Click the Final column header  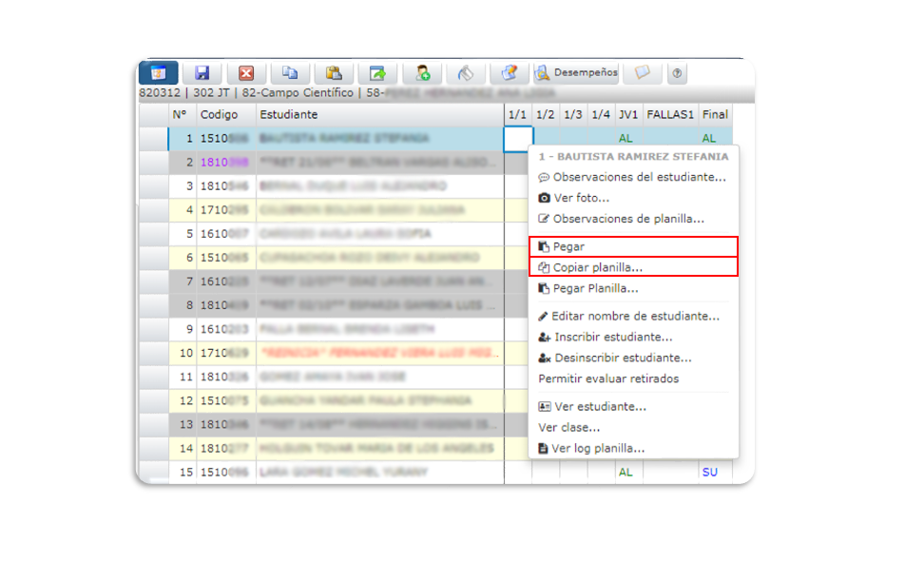tap(715, 114)
